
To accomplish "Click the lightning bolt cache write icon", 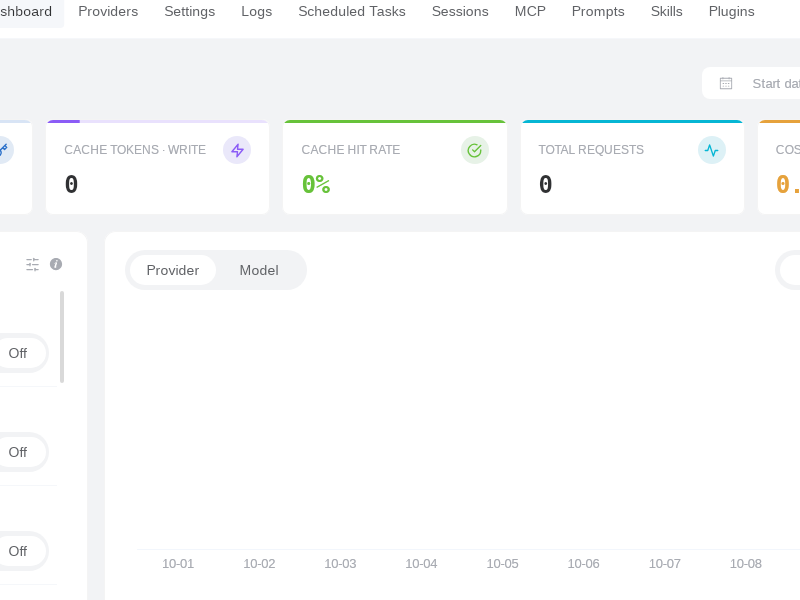I will [x=237, y=150].
